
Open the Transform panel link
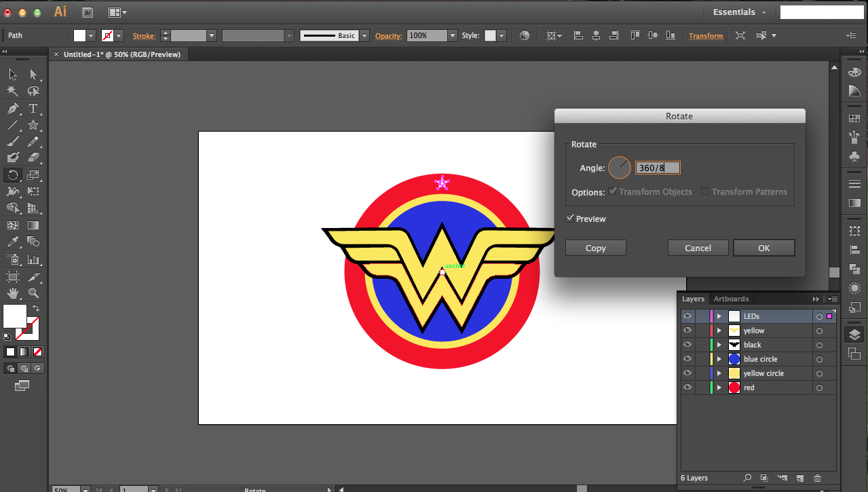coord(706,36)
